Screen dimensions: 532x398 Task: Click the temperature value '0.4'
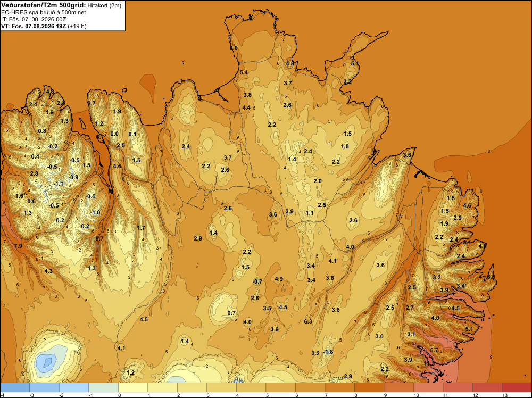(x=35, y=156)
